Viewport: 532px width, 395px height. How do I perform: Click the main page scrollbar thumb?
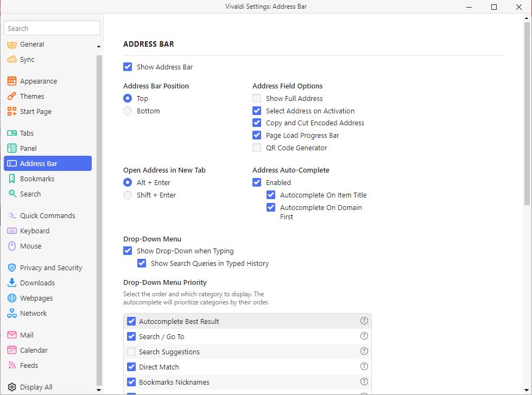pos(527,113)
